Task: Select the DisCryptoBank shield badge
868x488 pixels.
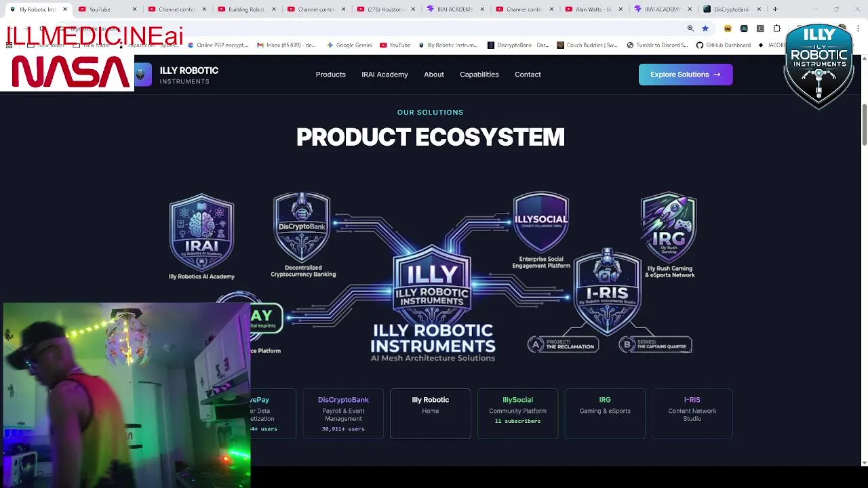Action: coord(302,228)
